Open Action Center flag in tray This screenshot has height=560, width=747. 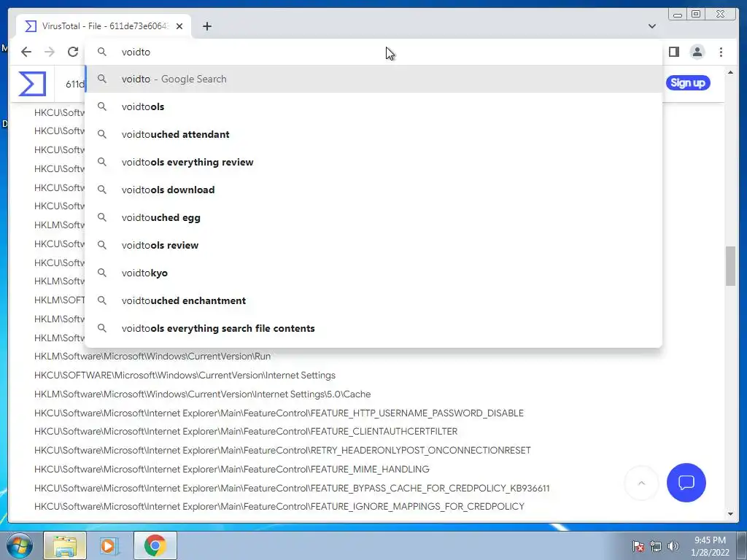(638, 546)
